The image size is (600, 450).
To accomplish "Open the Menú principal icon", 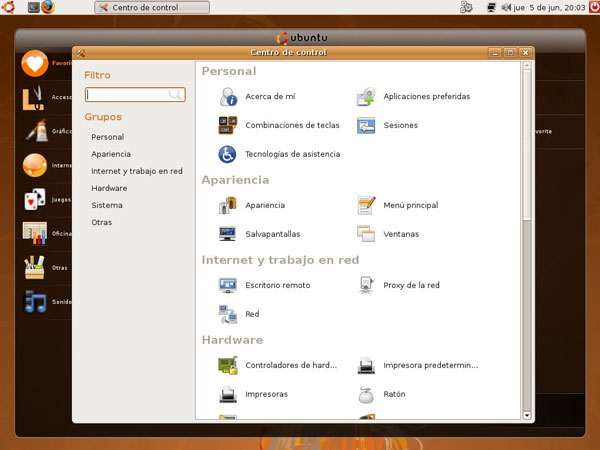I will click(x=366, y=205).
